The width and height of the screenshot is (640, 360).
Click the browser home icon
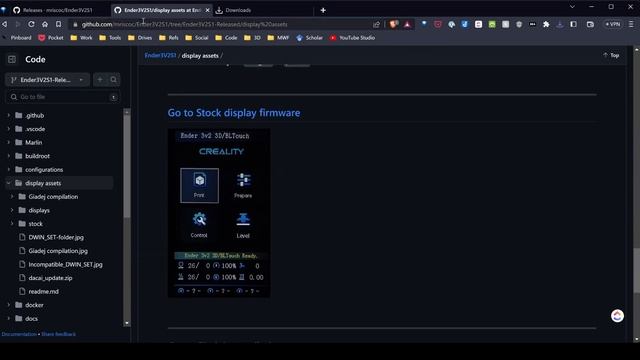click(45, 24)
